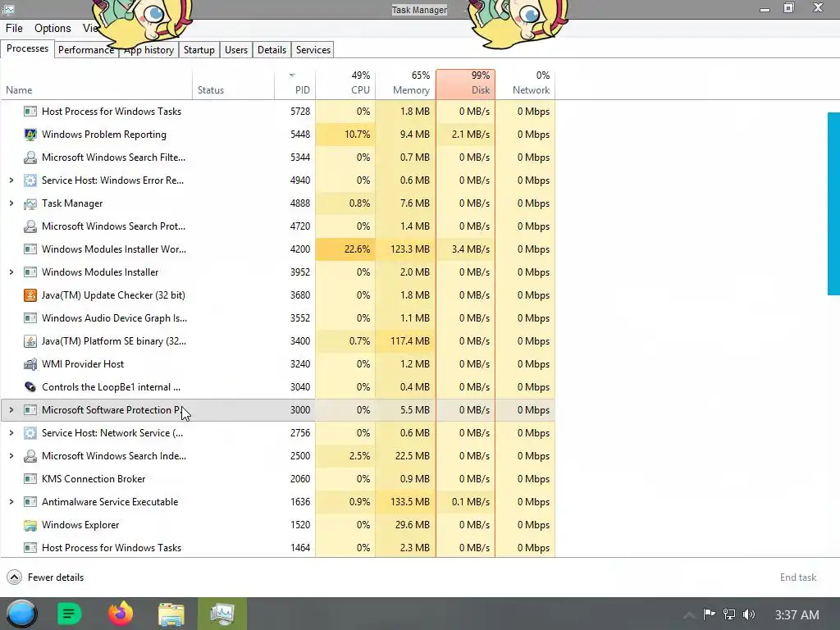Expand the Service Host: Windows Error Reporting row

pos(11,180)
